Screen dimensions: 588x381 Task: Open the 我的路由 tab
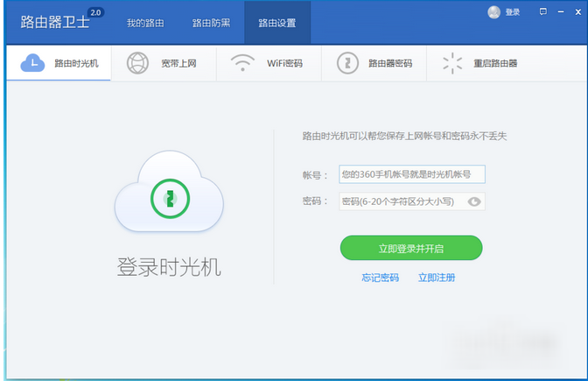click(x=145, y=23)
